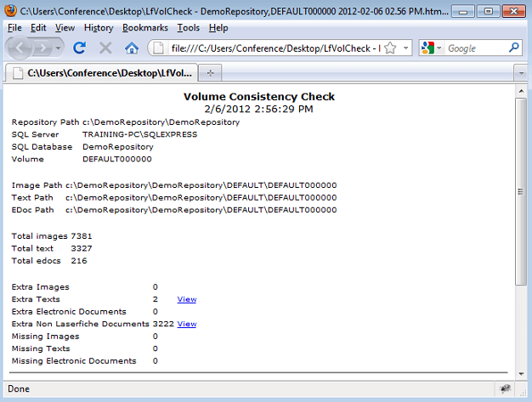
Task: Click the Total text count 3327
Action: click(x=82, y=248)
